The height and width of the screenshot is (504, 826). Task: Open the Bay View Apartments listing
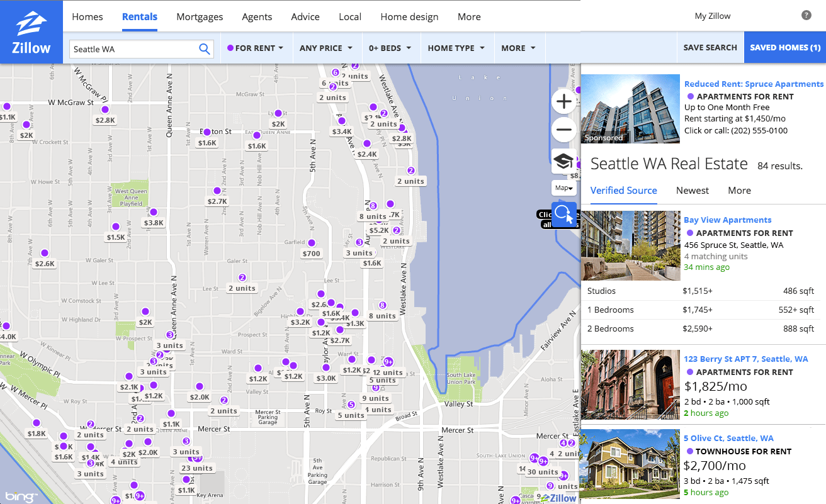pos(728,220)
